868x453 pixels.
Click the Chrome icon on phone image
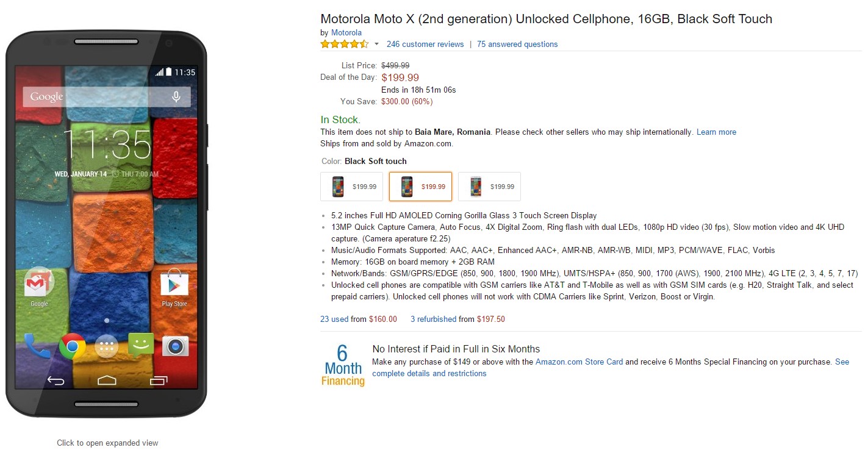tap(72, 346)
